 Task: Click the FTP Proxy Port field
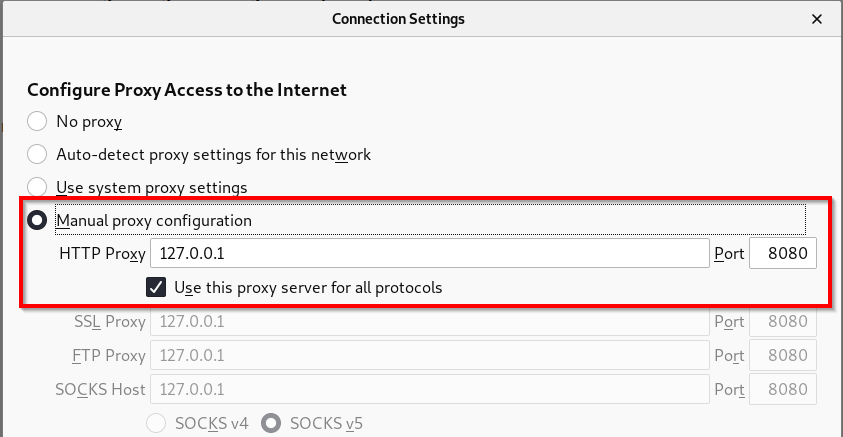click(783, 355)
